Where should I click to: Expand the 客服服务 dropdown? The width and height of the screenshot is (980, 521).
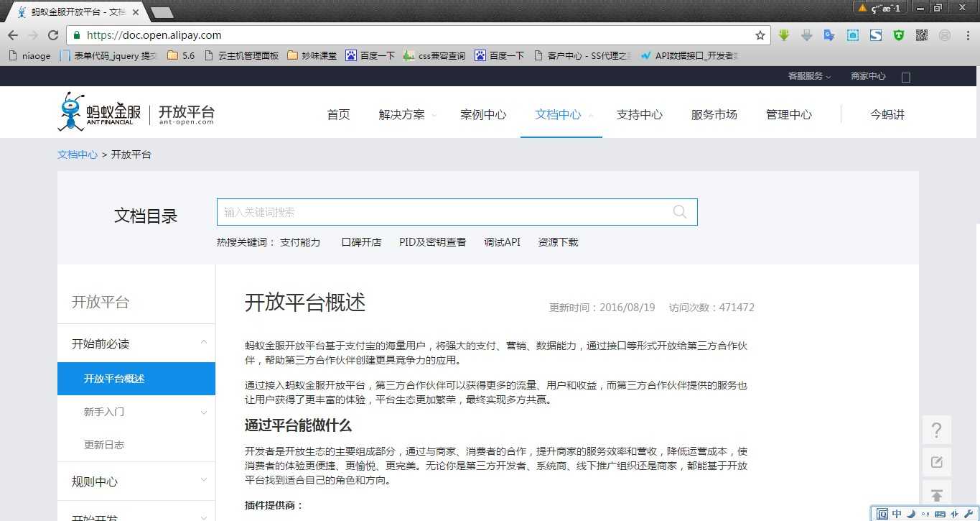[x=809, y=76]
